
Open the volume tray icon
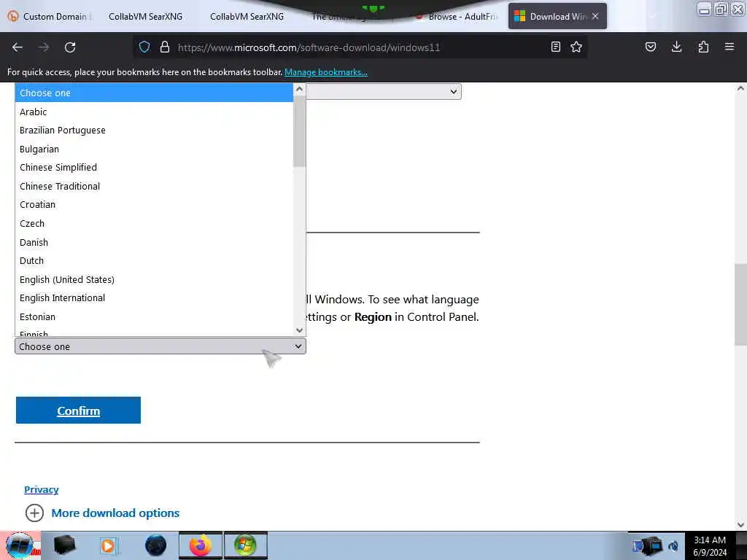click(x=673, y=546)
